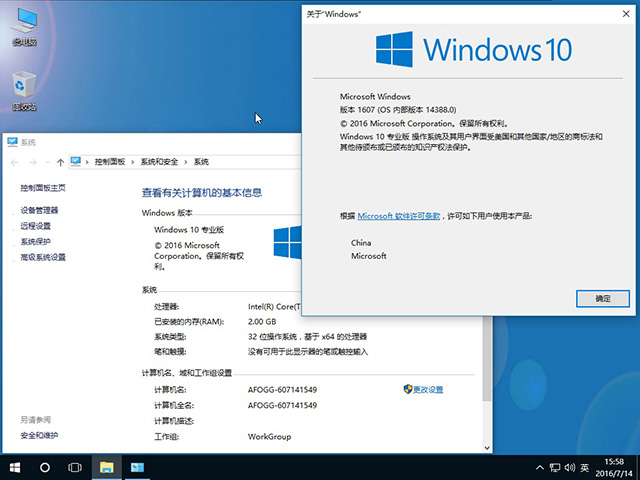Viewport: 640px width, 480px height.
Task: Expand the 控制面板 breadcrumb chevron
Action: [x=88, y=162]
